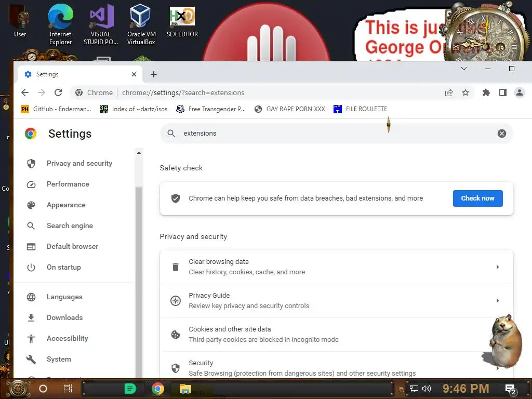The image size is (532, 399).
Task: Reload the Settings page
Action: [58, 92]
